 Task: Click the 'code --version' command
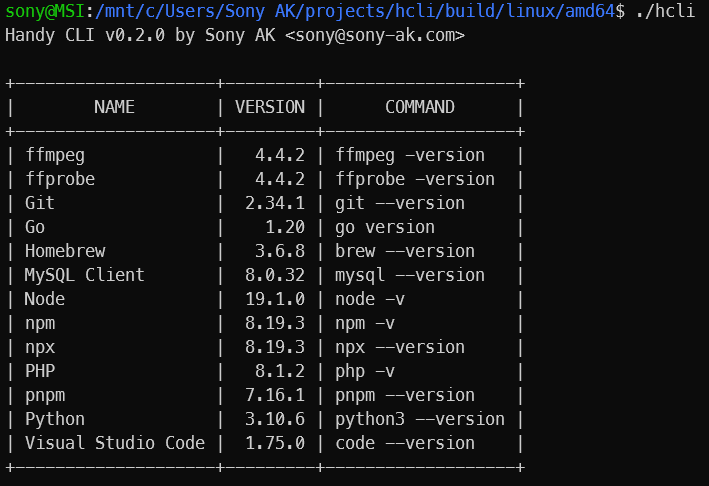point(405,443)
